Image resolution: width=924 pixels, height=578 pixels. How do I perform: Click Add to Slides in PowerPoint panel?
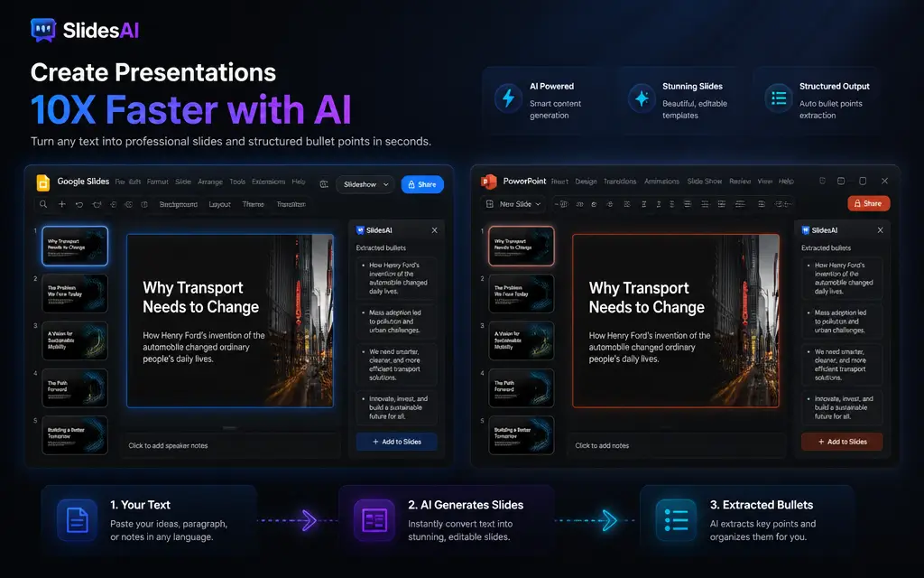click(x=842, y=442)
